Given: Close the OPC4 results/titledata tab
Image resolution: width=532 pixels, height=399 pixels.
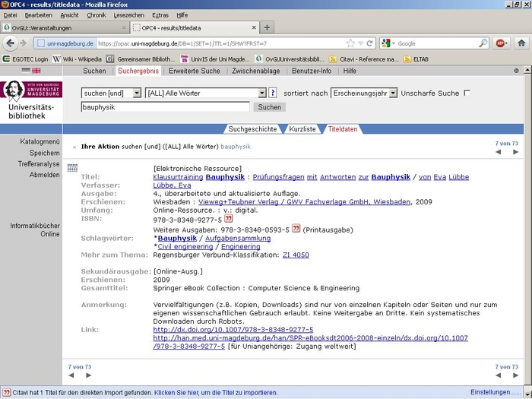Looking at the screenshot, I should pyautogui.click(x=254, y=28).
